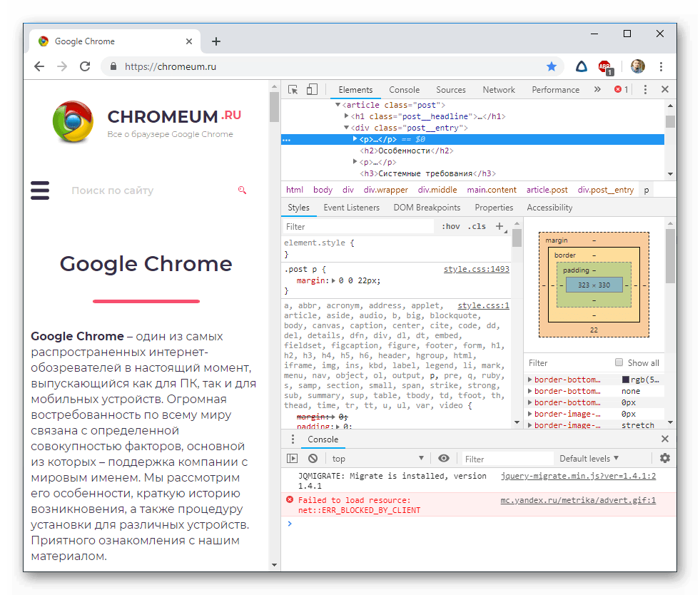The width and height of the screenshot is (700, 595).
Task: Switch to the Sources tab
Action: click(x=451, y=90)
